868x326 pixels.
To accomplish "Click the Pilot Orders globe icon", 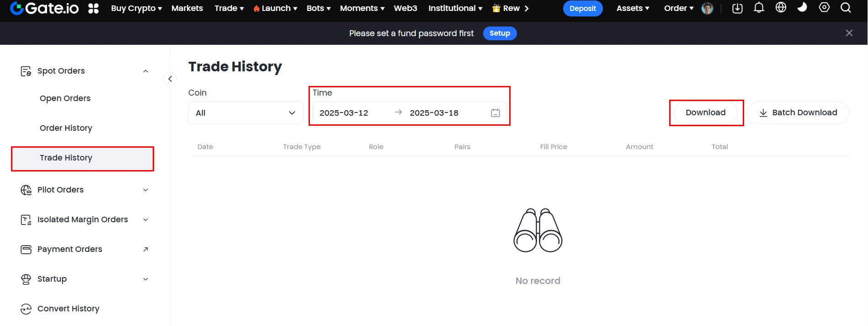I will tap(26, 190).
